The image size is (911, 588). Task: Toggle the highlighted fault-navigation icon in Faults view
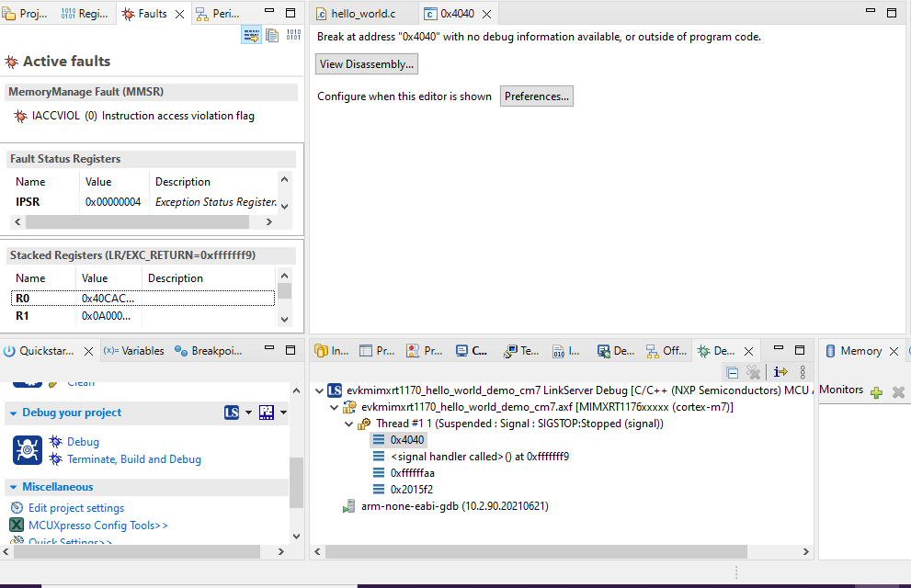[x=251, y=34]
